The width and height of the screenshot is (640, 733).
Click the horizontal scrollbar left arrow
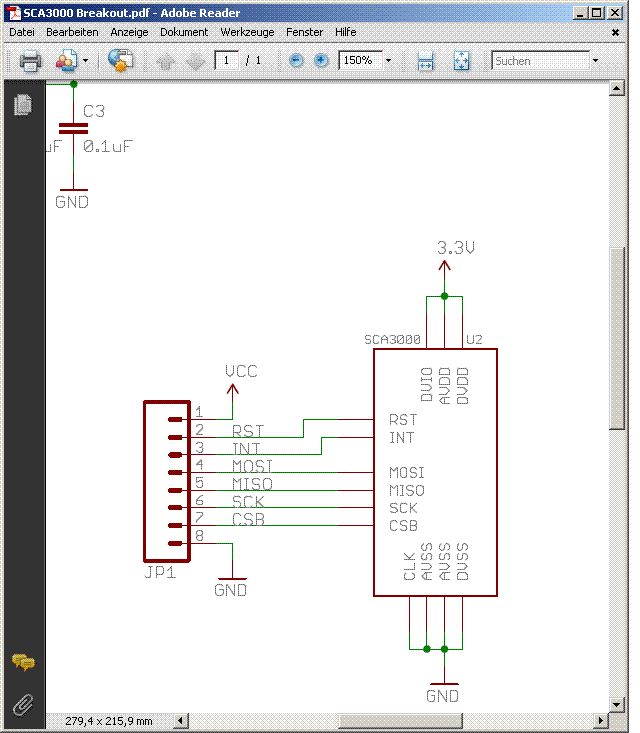pyautogui.click(x=181, y=720)
